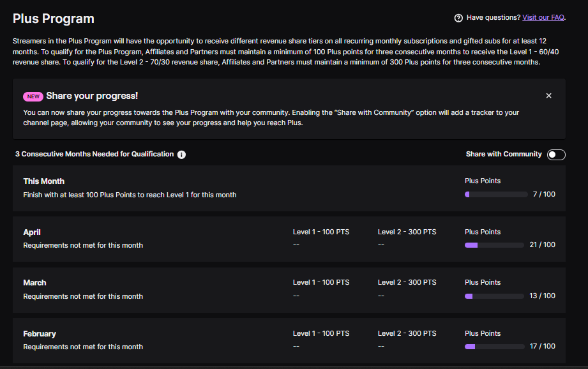This screenshot has height=369, width=588.
Task: Click the This Month heading
Action: pyautogui.click(x=44, y=181)
